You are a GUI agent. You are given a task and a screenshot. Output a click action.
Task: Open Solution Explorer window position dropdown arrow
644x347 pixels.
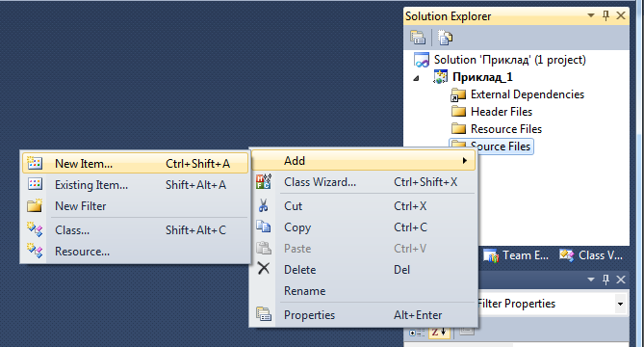point(591,15)
